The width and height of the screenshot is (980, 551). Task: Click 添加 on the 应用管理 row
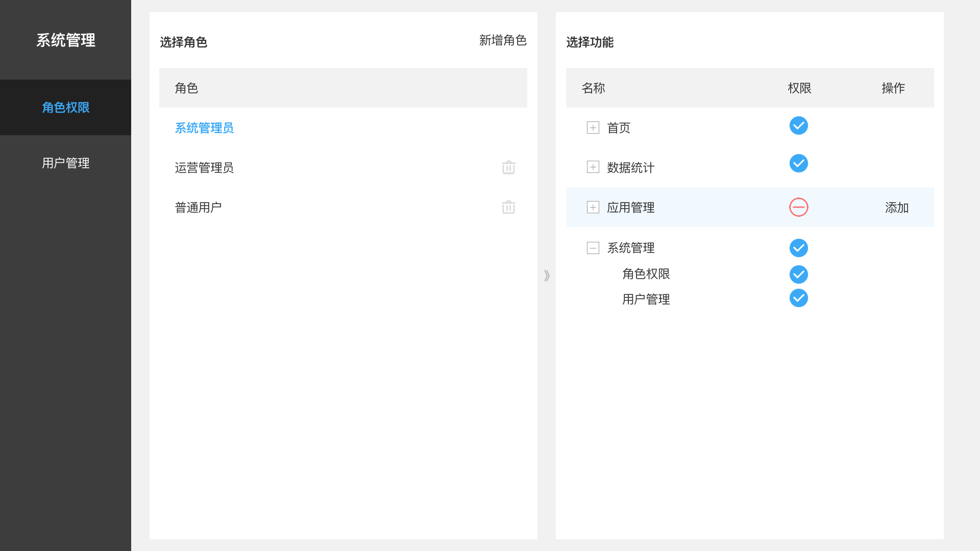[896, 208]
